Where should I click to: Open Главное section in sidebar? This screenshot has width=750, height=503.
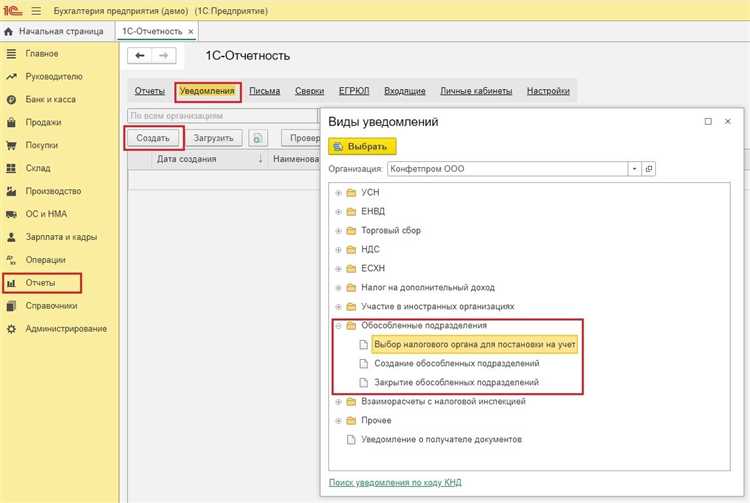(x=42, y=54)
